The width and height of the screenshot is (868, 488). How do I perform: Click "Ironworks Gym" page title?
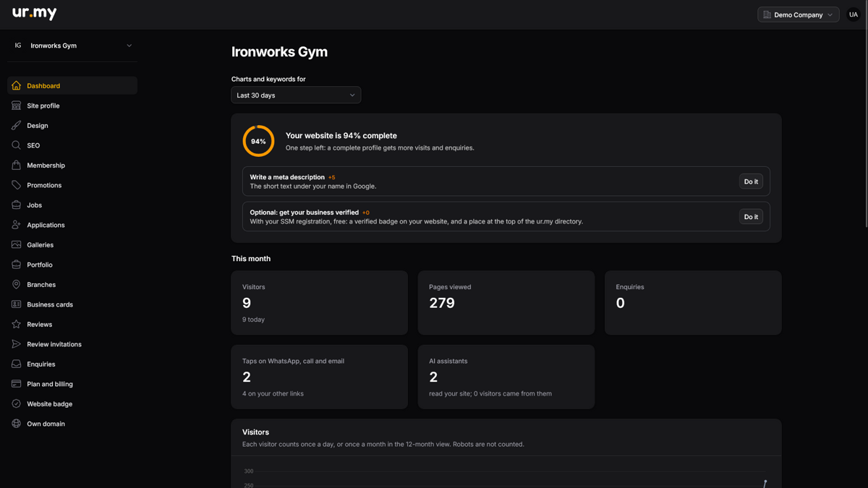tap(279, 51)
